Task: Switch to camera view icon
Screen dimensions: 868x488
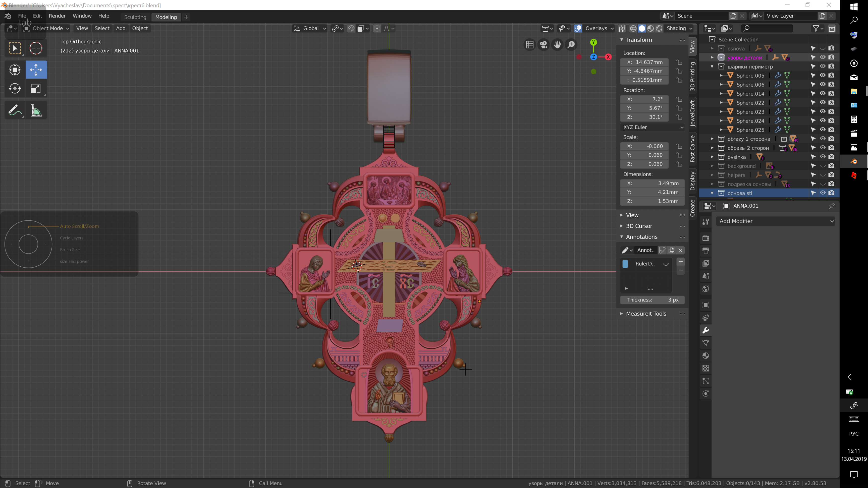Action: [x=544, y=45]
